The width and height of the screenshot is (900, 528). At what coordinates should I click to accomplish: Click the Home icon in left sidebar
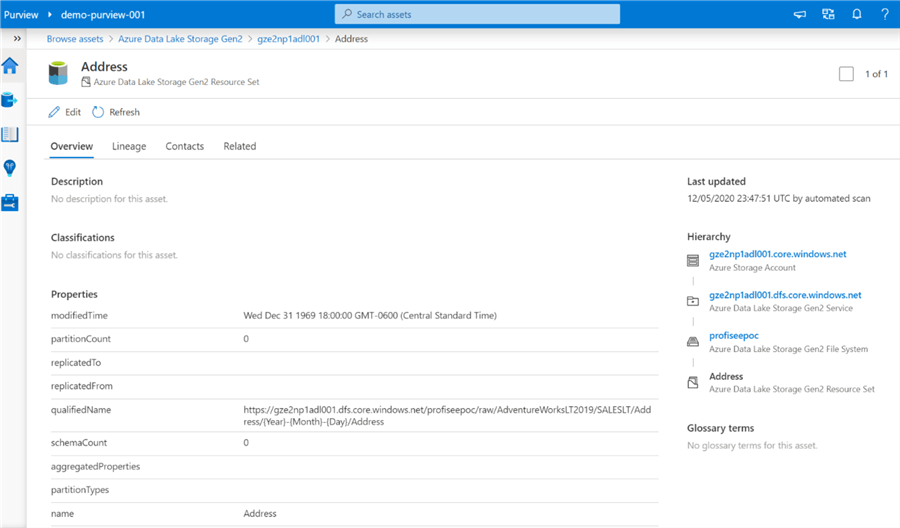point(10,66)
